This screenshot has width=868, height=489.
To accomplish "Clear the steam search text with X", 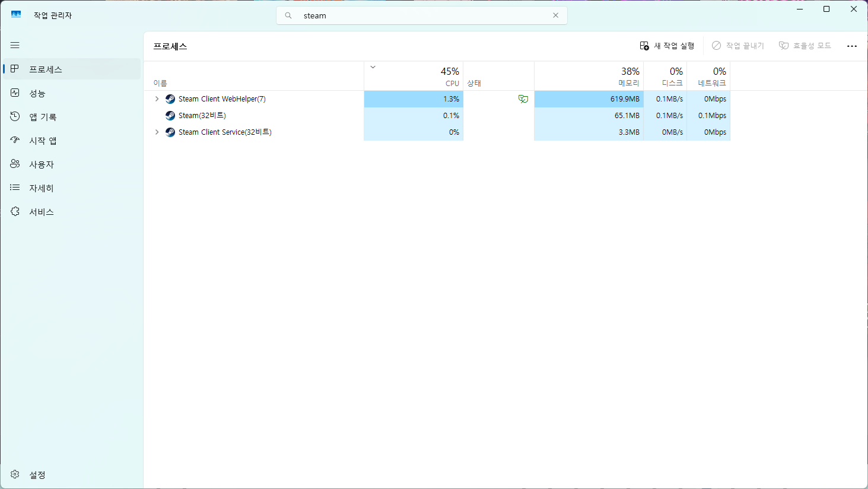I will pos(555,15).
